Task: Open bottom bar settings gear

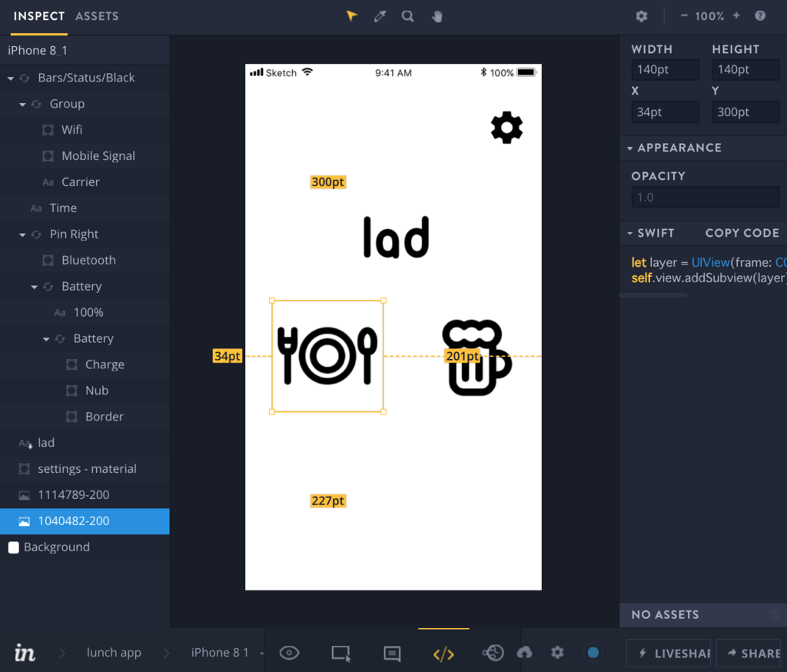Action: [x=557, y=652]
